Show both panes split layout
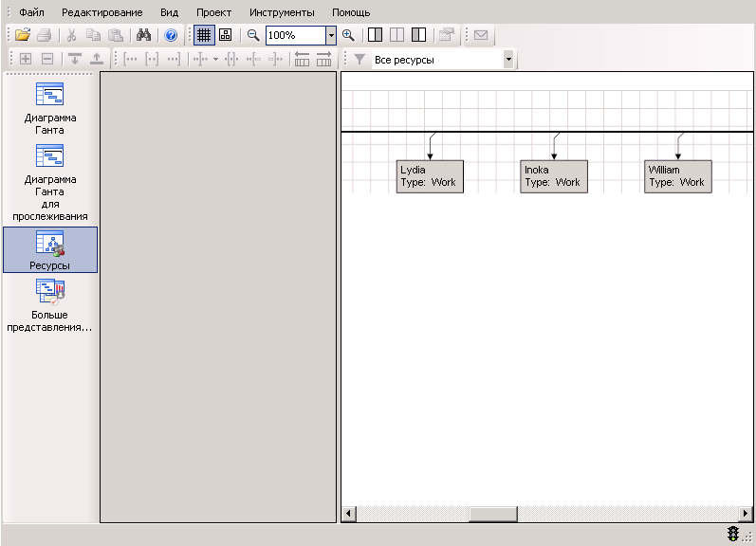 click(x=396, y=35)
